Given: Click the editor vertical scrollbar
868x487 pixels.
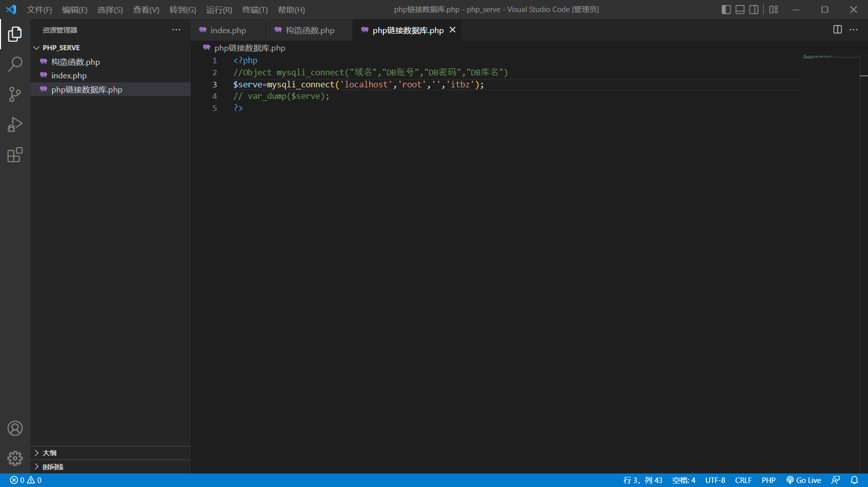Looking at the screenshot, I should coord(863,264).
